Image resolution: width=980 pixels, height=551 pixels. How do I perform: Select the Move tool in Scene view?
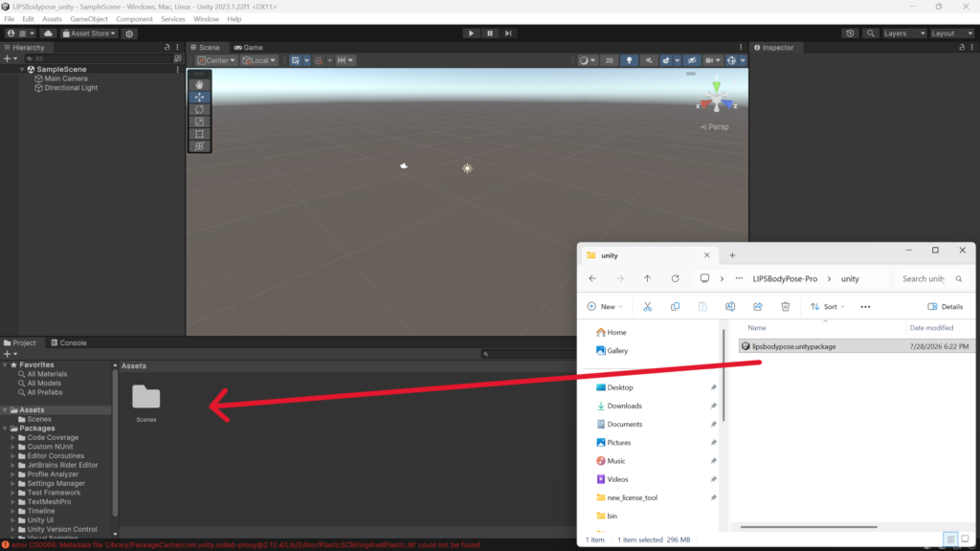coord(199,97)
